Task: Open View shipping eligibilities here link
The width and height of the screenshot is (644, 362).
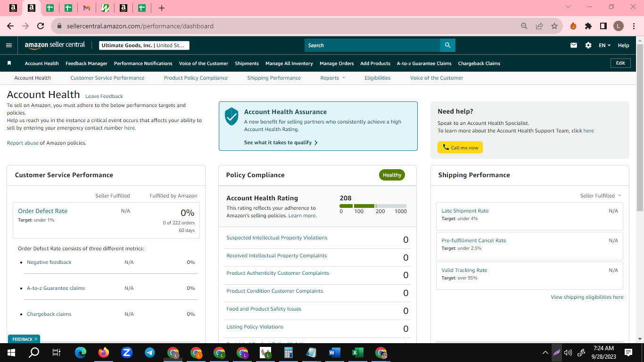Action: [x=587, y=297]
